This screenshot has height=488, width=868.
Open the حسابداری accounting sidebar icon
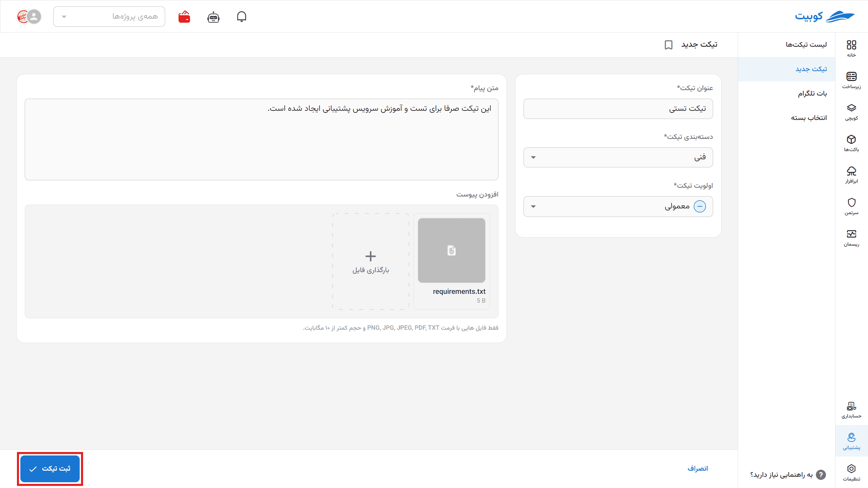click(851, 410)
